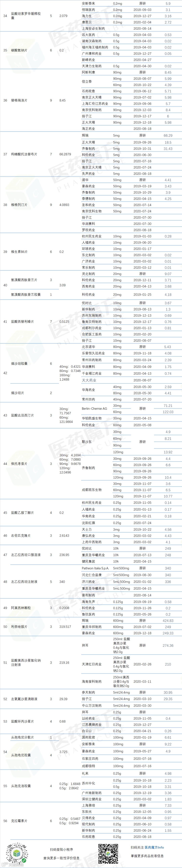
Task: Select drug name 盐酸环丙沙星片
Action: point(23,721)
